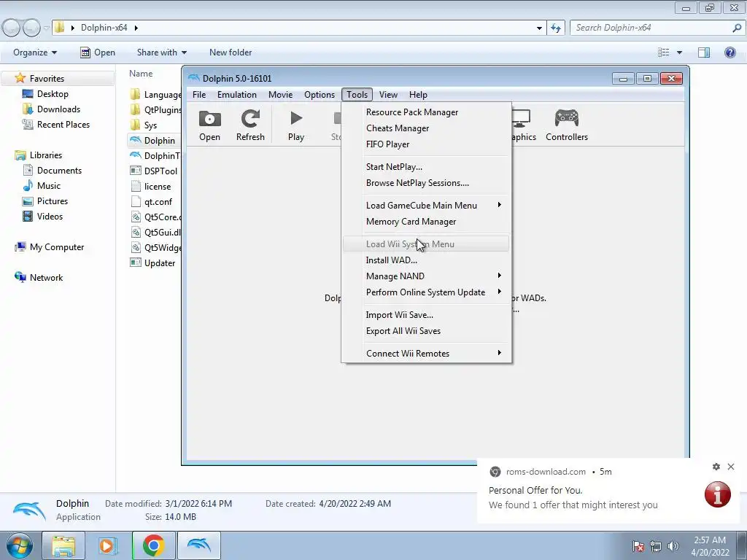Select Downloads in Favorites

coord(52,109)
